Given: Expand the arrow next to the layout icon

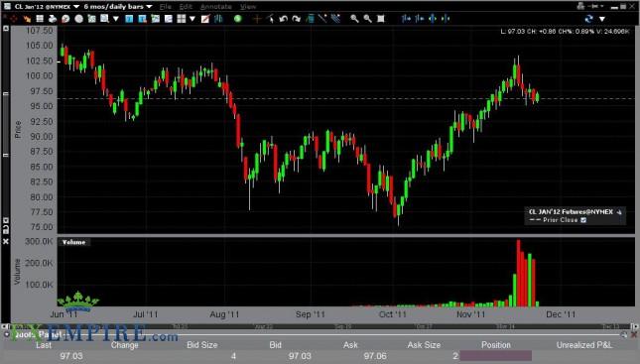Looking at the screenshot, I should (x=192, y=19).
